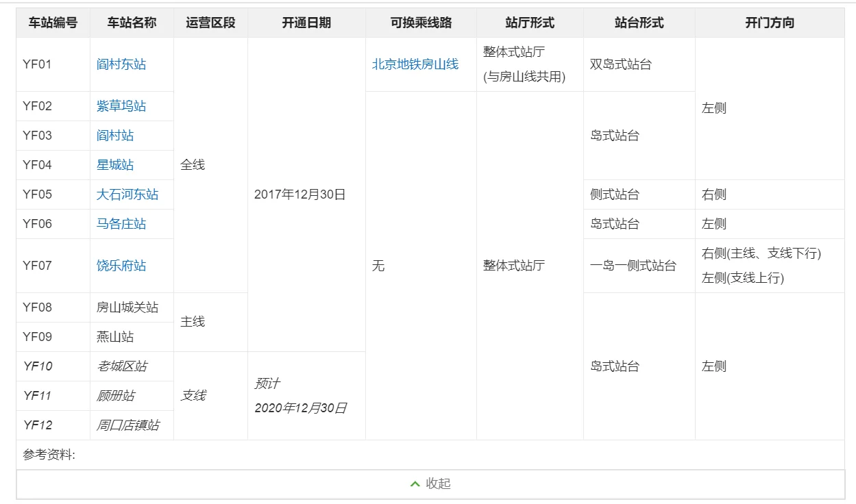Open the 饶乐府站 station link
Image resolution: width=856 pixels, height=504 pixels.
(132, 266)
